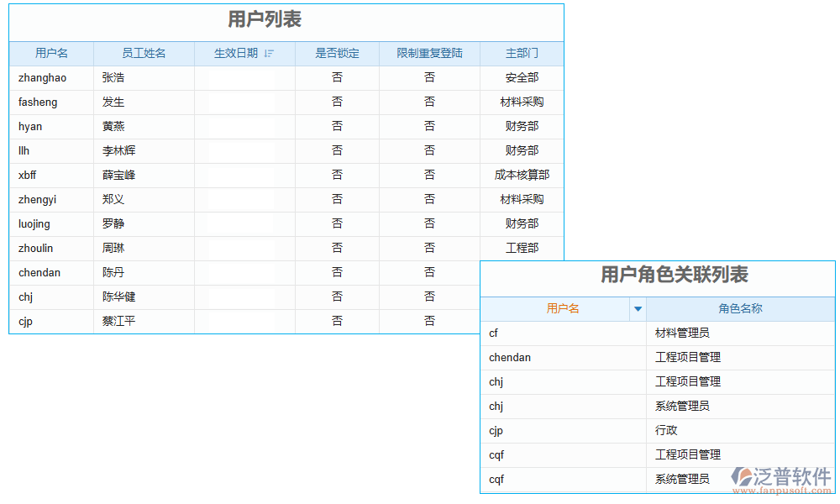
Task: Click the sort icon next to 生效日期
Action: [268, 53]
